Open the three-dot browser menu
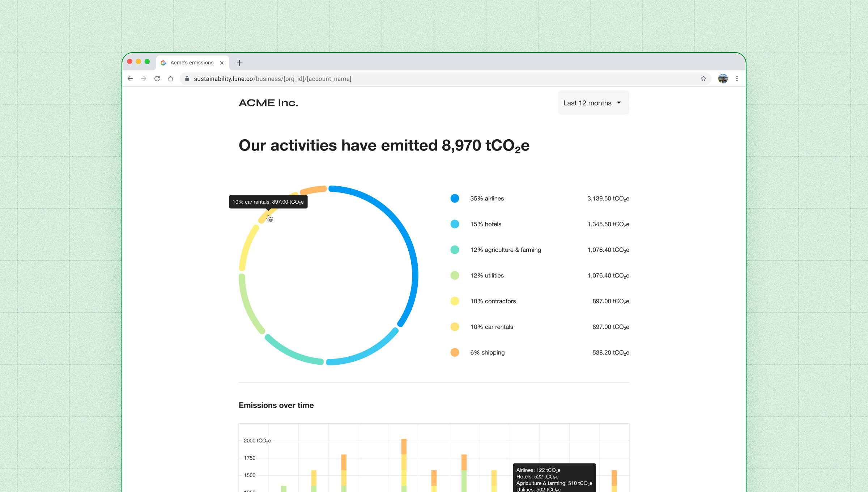868x492 pixels. click(737, 79)
